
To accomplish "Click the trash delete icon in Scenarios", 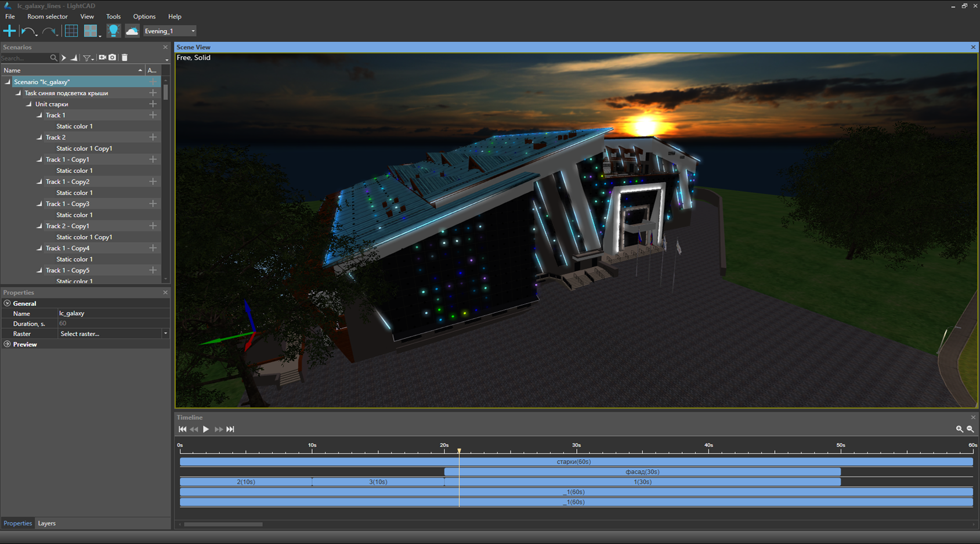I will (x=124, y=57).
